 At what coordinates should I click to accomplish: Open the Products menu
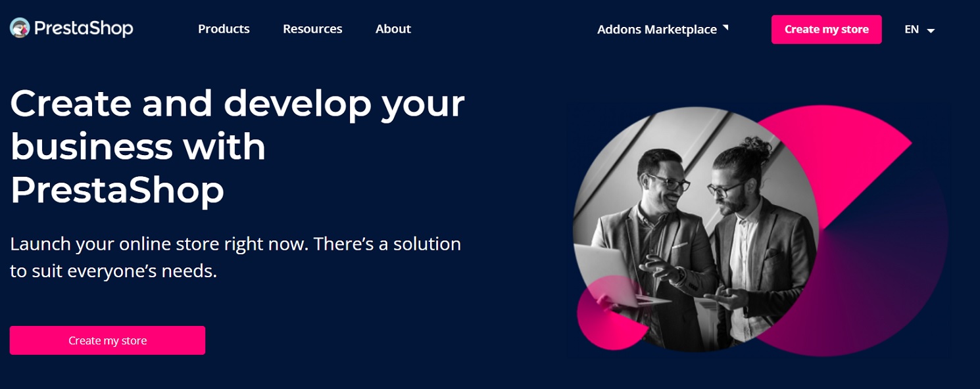224,29
